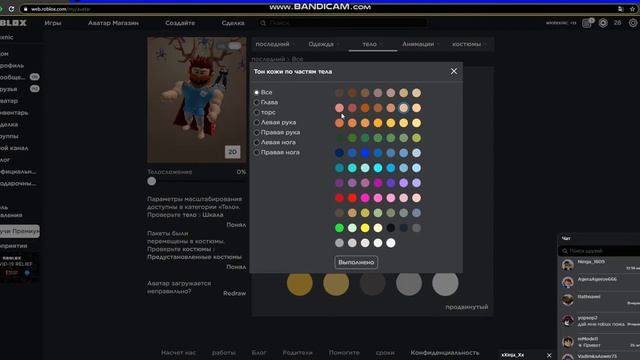Image resolution: width=640 pixels, height=360 pixels.
Task: Open footer link 'Помогите'
Action: (x=344, y=352)
